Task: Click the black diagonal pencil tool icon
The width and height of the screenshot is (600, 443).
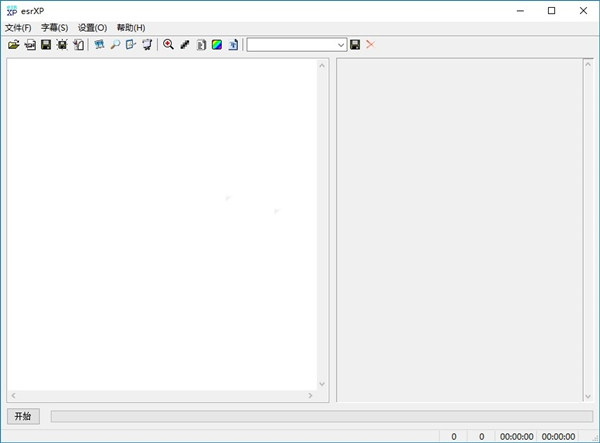Action: pos(184,45)
